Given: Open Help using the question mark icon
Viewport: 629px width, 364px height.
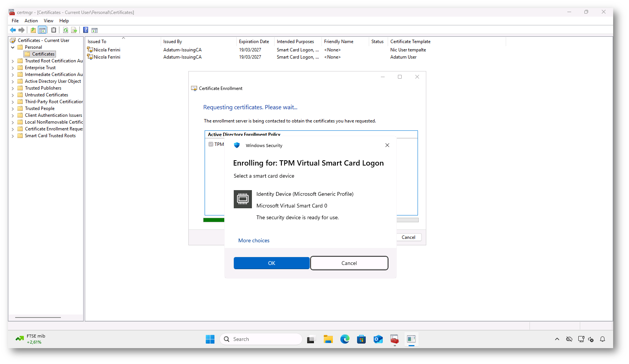Looking at the screenshot, I should click(86, 30).
